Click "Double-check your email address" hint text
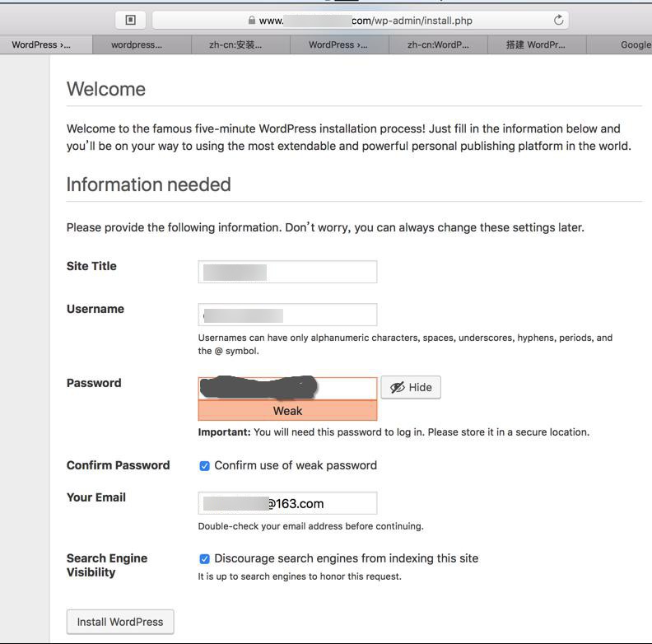Screen dimensions: 652x644 click(x=310, y=526)
